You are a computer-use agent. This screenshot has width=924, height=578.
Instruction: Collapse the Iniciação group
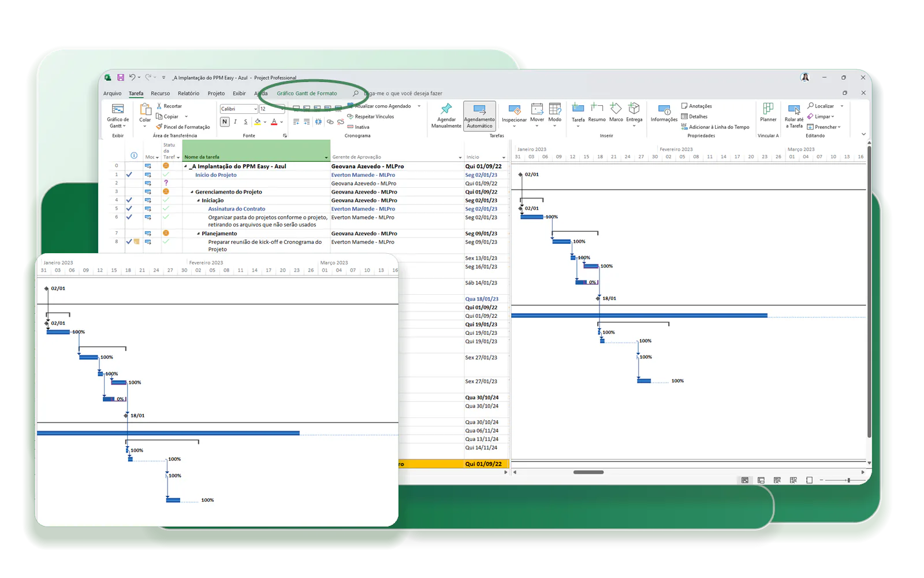(x=199, y=201)
